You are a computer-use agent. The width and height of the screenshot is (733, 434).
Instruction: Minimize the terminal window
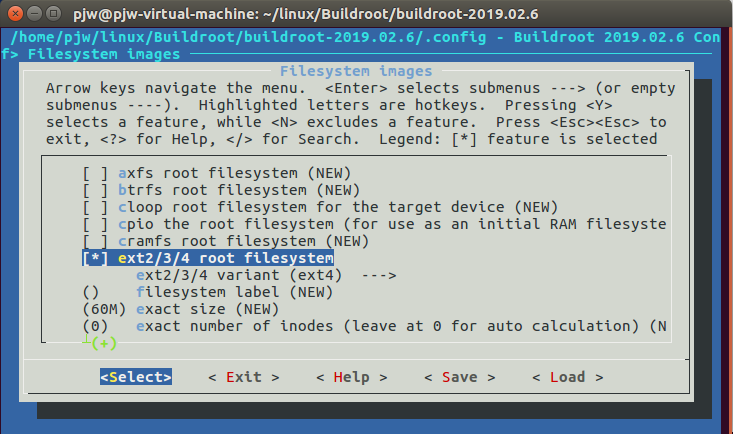coord(34,14)
